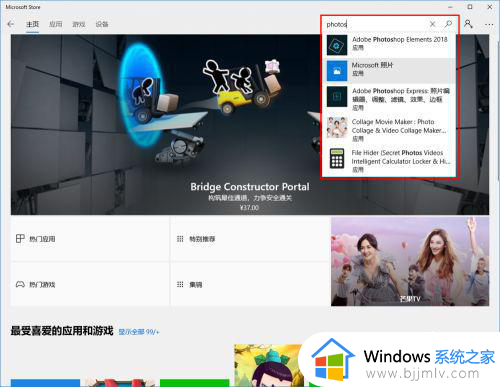Click the Photoshop Elements app icon
Screen dimensions: 500x387
(x=337, y=45)
